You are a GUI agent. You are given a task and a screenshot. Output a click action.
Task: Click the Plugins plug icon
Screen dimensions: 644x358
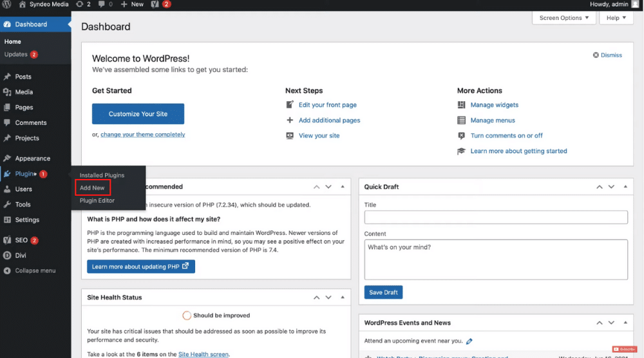pyautogui.click(x=7, y=174)
